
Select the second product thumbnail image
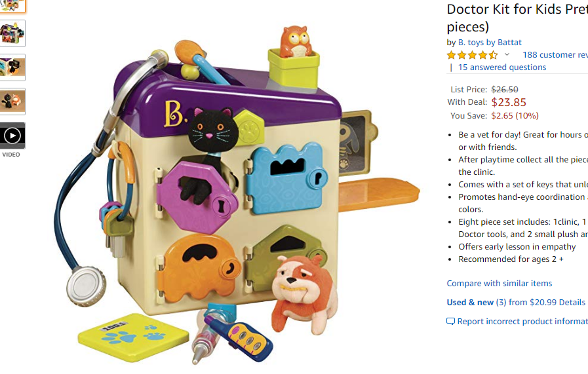point(12,33)
